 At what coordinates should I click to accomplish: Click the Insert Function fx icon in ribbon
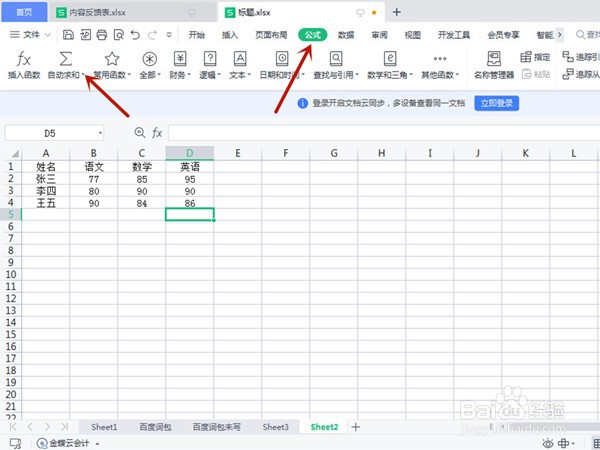click(24, 59)
